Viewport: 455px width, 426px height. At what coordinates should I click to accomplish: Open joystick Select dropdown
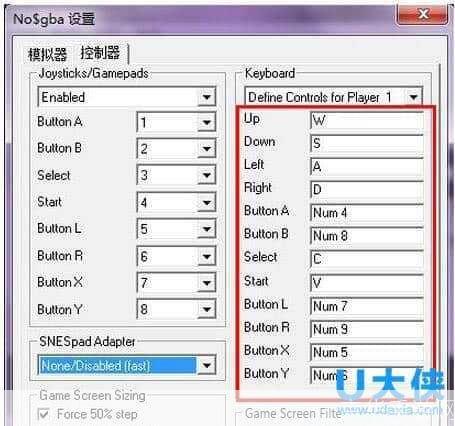(x=176, y=175)
